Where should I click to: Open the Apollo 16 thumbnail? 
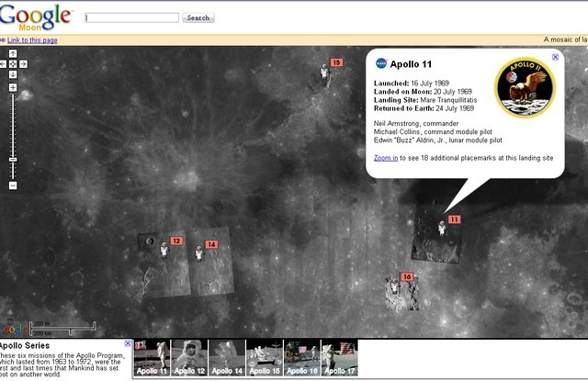[302, 358]
